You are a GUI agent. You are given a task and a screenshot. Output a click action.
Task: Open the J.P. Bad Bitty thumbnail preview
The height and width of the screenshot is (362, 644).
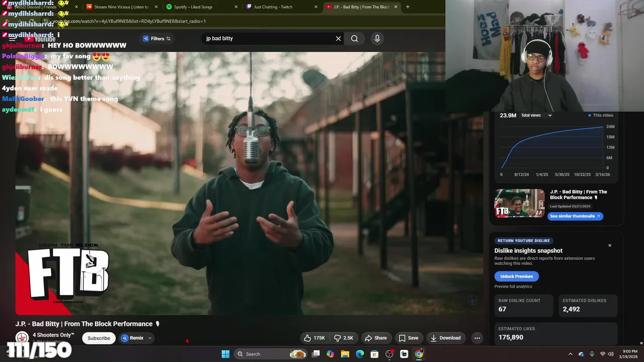point(519,203)
